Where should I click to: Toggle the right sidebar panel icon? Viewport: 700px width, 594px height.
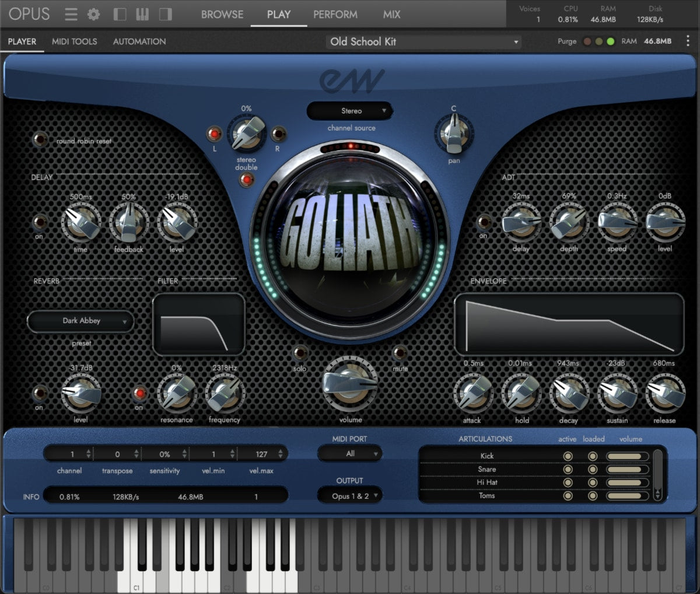tap(166, 14)
